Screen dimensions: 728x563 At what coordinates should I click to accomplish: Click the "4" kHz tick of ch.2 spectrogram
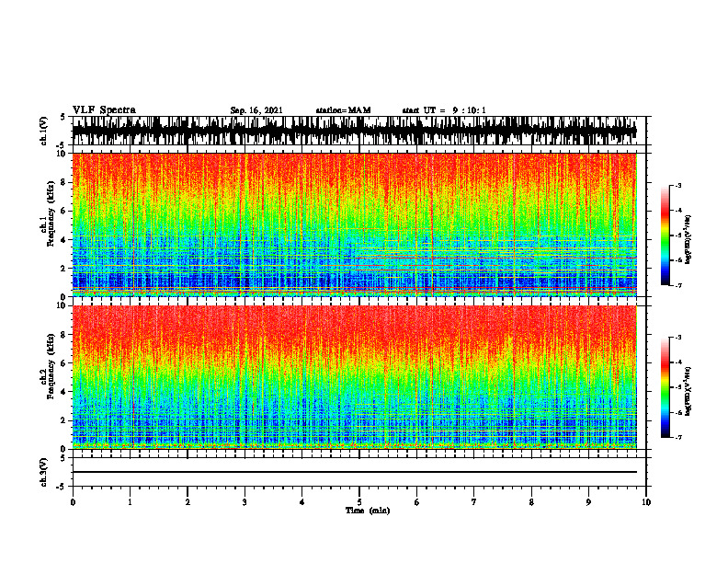coord(64,392)
